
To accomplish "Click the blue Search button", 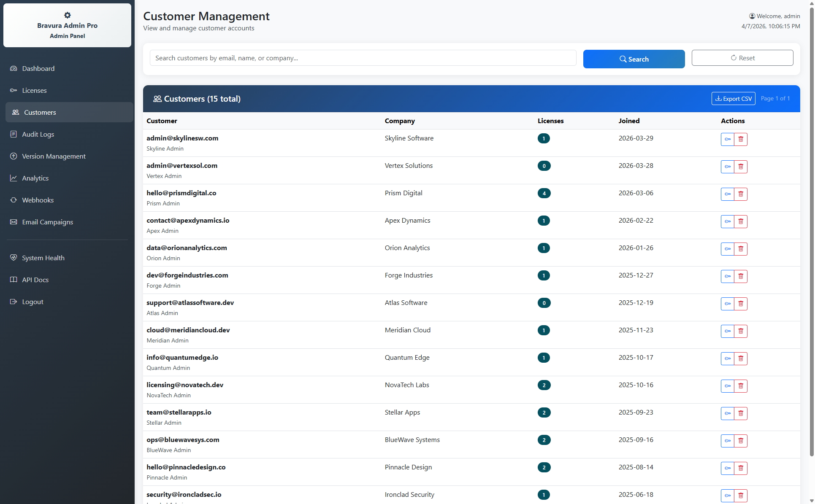I will tap(634, 59).
